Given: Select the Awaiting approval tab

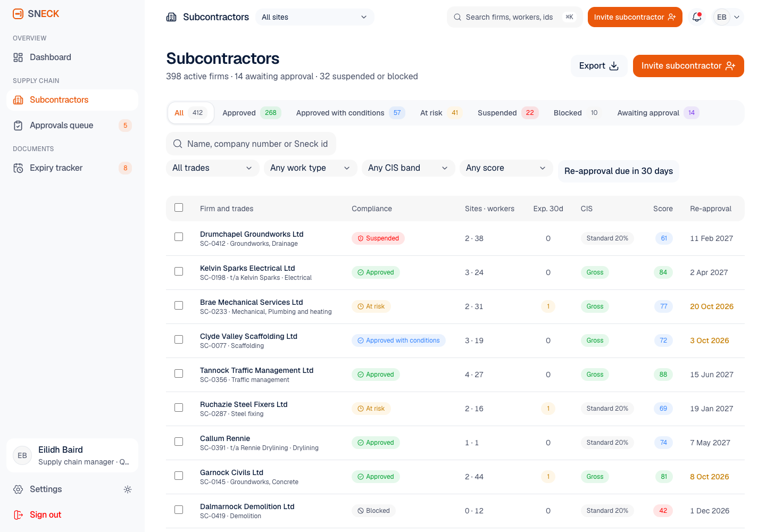Looking at the screenshot, I should click(x=658, y=113).
